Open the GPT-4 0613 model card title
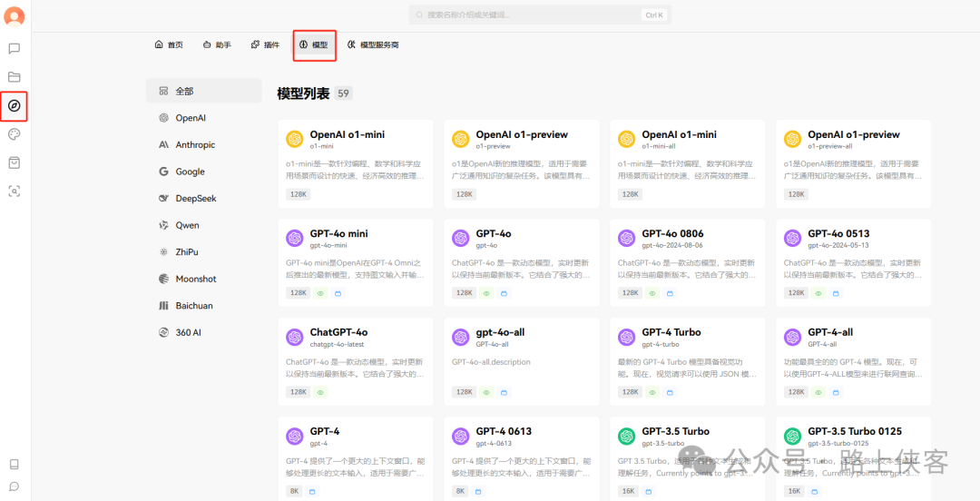This screenshot has height=501, width=980. pos(504,431)
